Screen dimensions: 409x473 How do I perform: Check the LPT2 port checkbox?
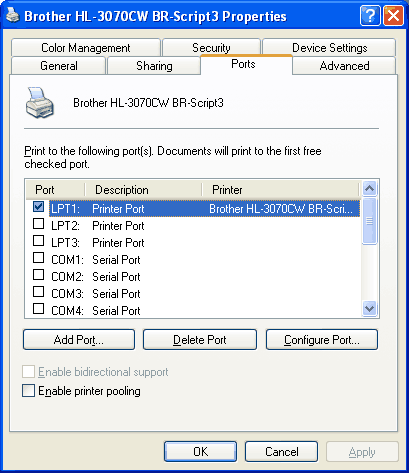pos(39,224)
